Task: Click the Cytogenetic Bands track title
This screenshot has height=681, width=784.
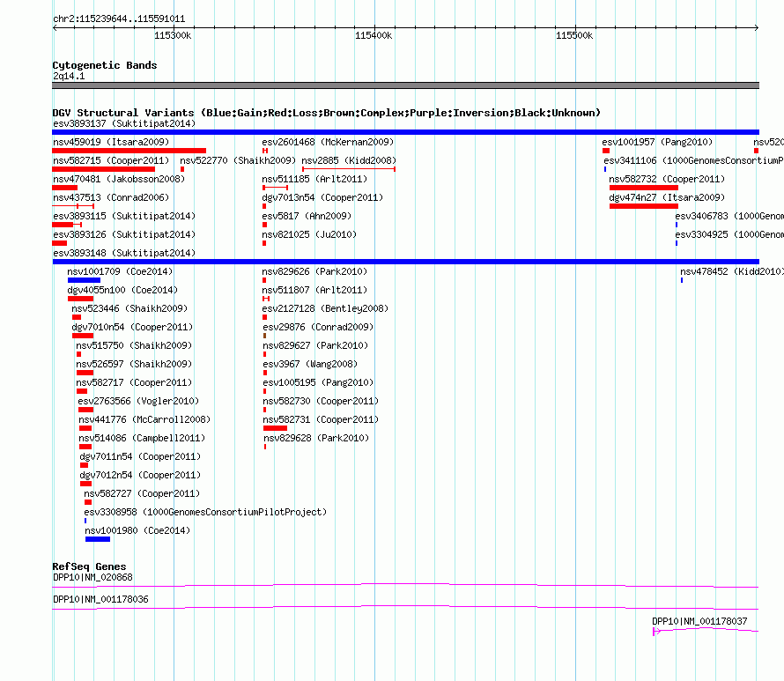Action: pyautogui.click(x=105, y=65)
